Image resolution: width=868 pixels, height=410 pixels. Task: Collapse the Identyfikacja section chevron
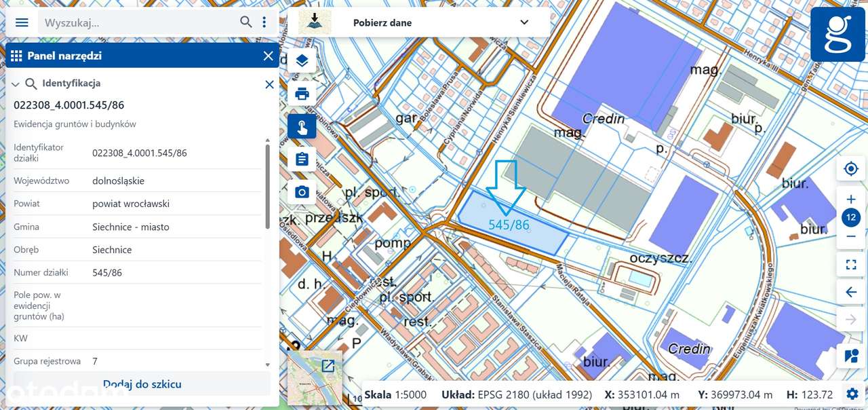[16, 84]
